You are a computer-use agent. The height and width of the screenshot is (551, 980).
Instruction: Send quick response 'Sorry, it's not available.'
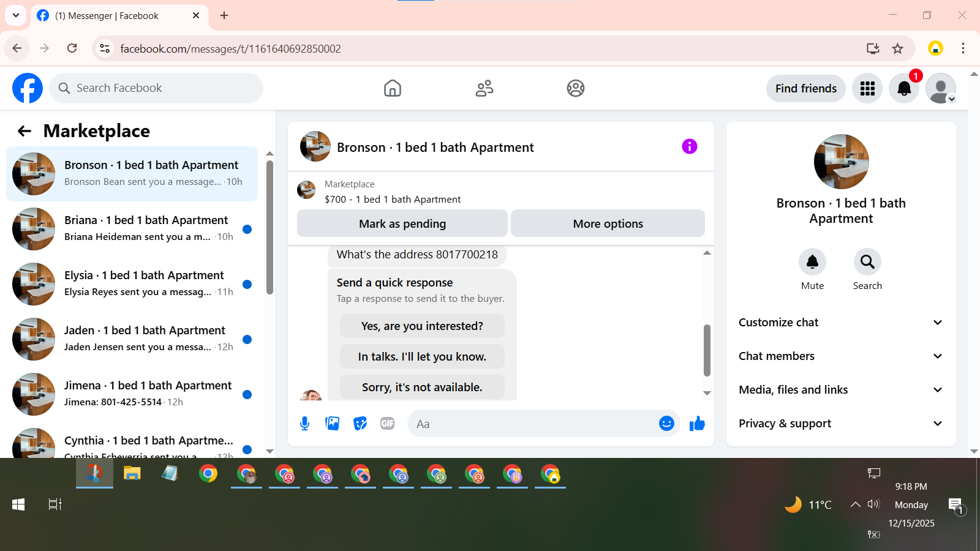pyautogui.click(x=422, y=387)
